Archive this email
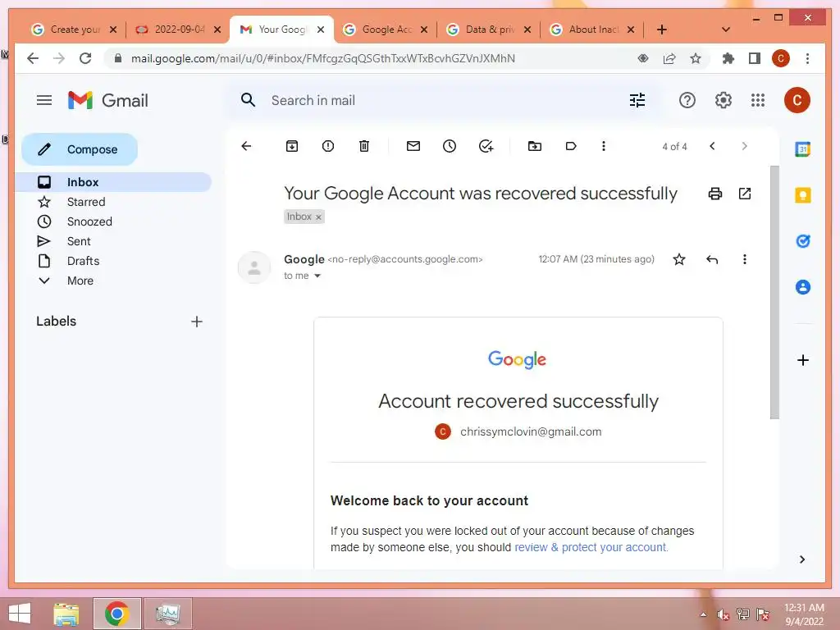 click(x=292, y=146)
